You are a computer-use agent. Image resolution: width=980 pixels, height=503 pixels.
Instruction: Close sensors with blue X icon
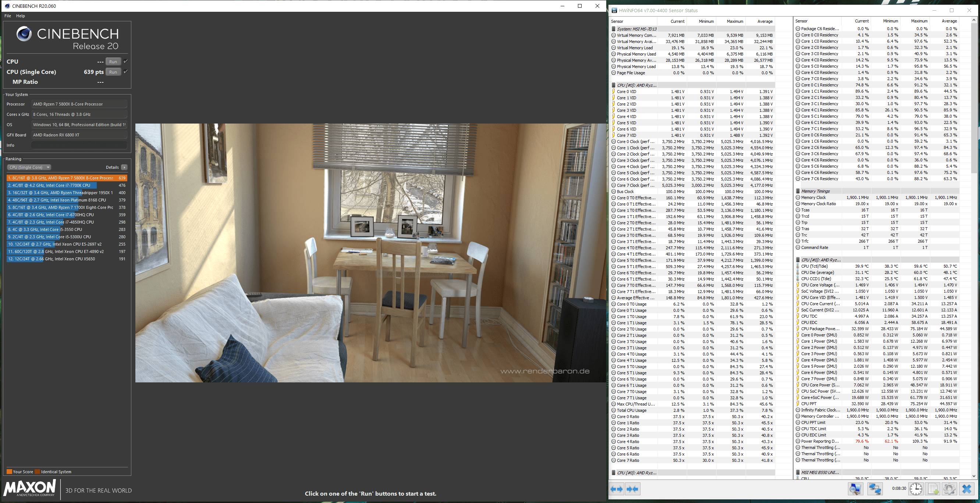[x=967, y=489]
